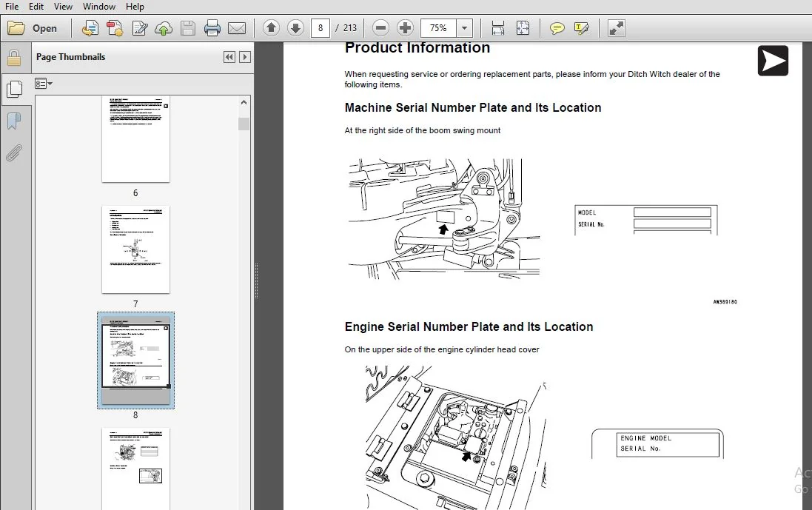
Task: Open the Page Thumbnails panel icon
Action: 14,90
